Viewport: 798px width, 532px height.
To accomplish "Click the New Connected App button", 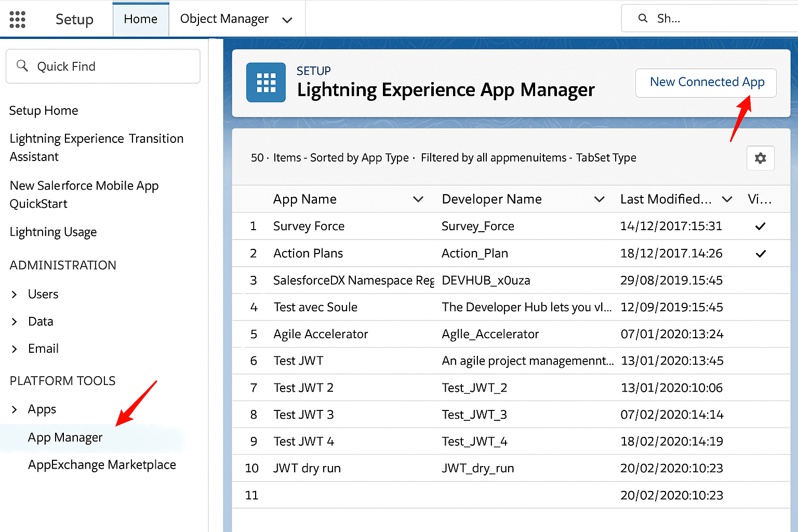I will pos(706,83).
